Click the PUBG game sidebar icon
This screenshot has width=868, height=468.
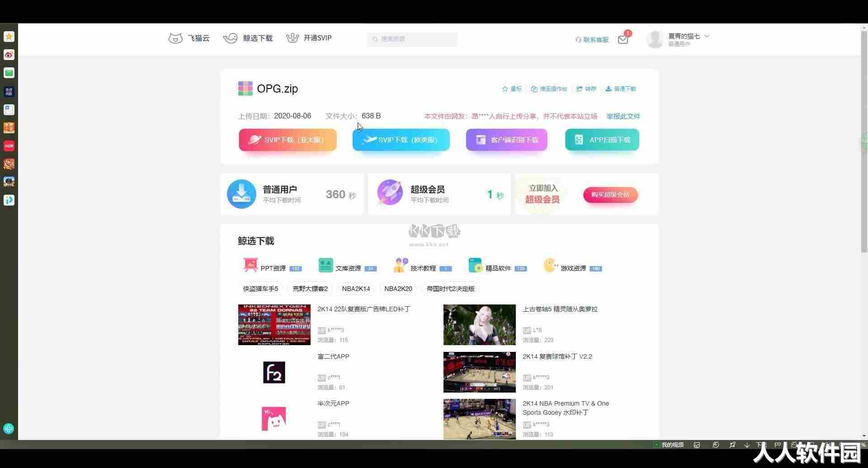(9, 182)
